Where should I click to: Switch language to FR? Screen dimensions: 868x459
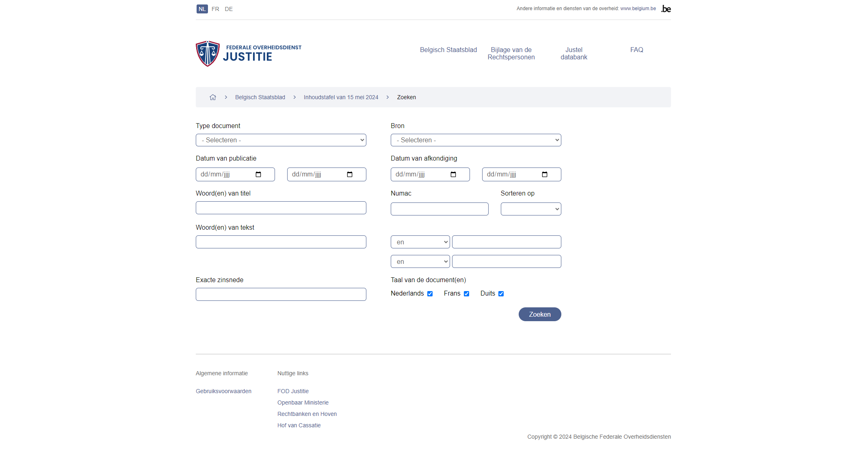(215, 9)
